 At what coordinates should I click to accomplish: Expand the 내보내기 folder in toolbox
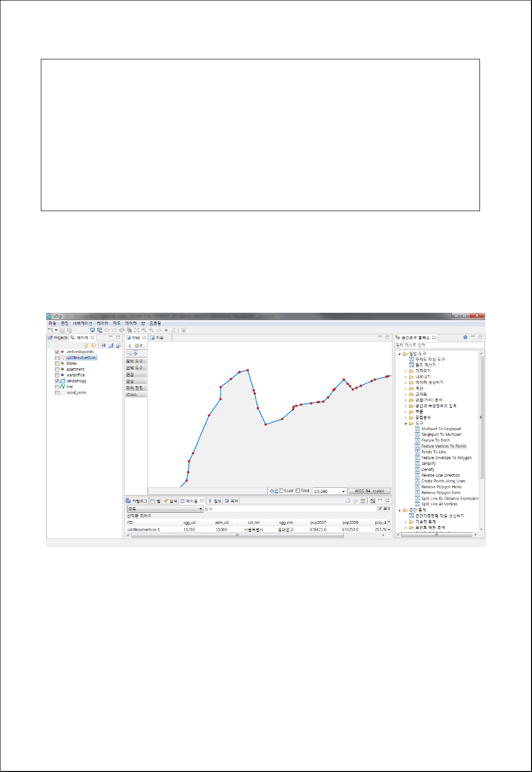406,377
